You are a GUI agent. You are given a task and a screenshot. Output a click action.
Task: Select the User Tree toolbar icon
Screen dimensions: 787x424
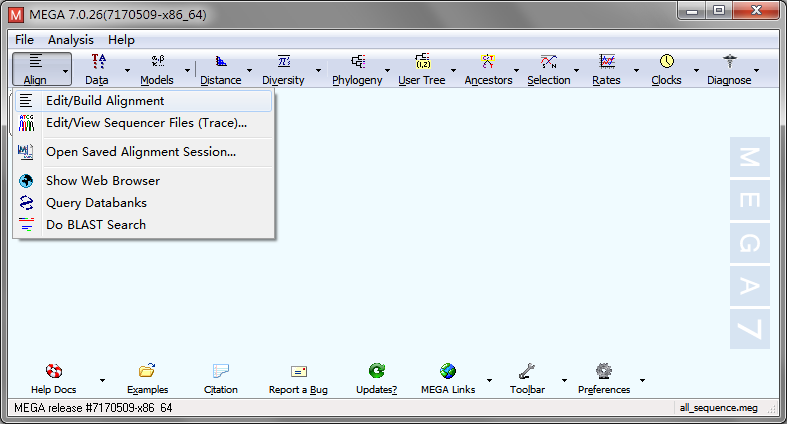423,61
